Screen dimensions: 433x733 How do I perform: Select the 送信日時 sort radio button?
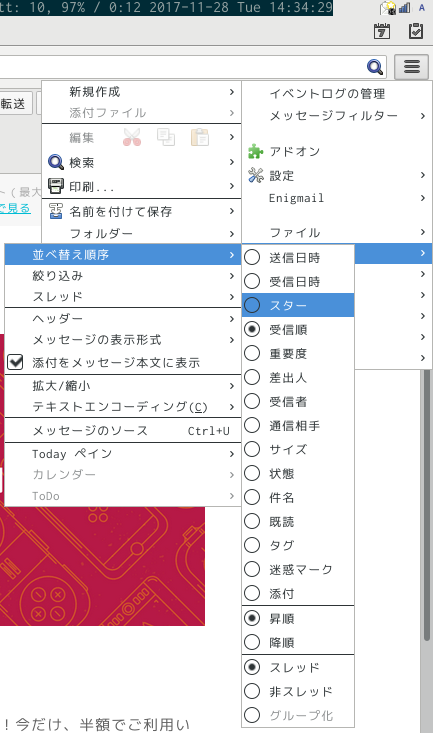tap(252, 257)
